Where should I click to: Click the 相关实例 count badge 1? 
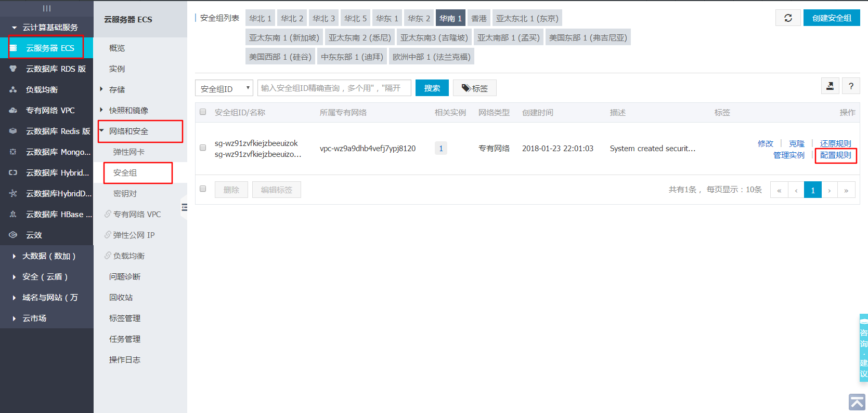pos(441,149)
